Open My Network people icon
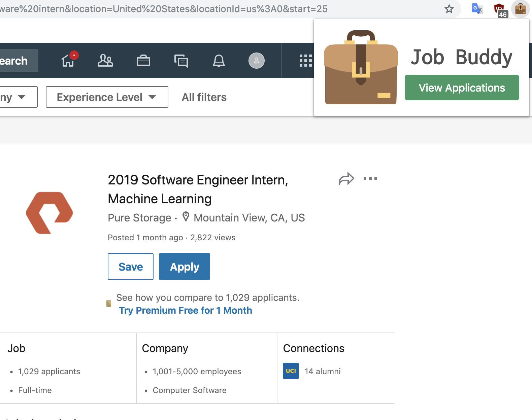Image resolution: width=532 pixels, height=420 pixels. [105, 61]
